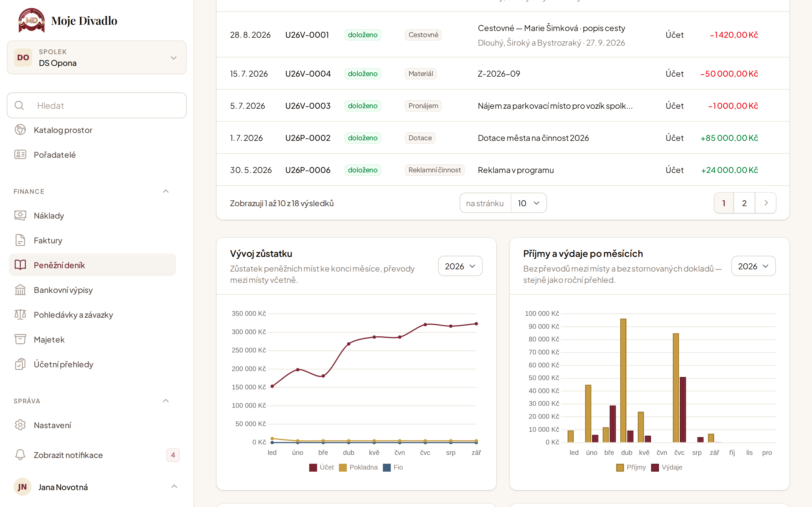Click the next page arrow button

[x=766, y=203]
